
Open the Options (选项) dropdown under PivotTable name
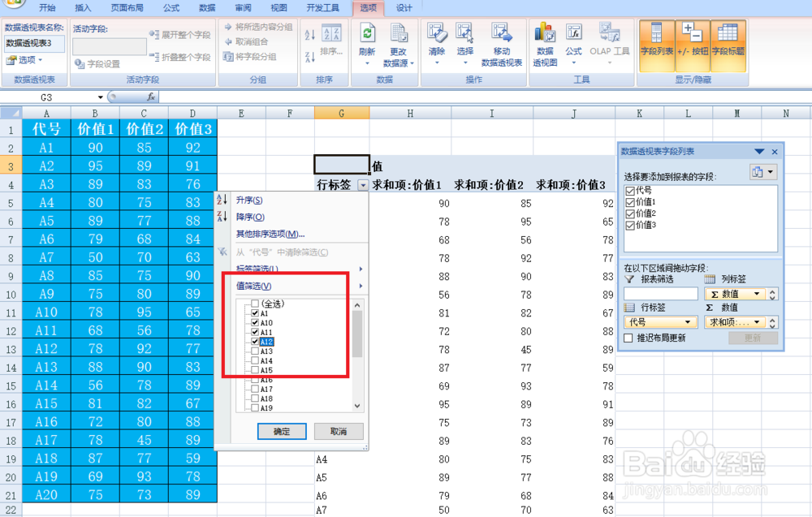click(x=24, y=60)
